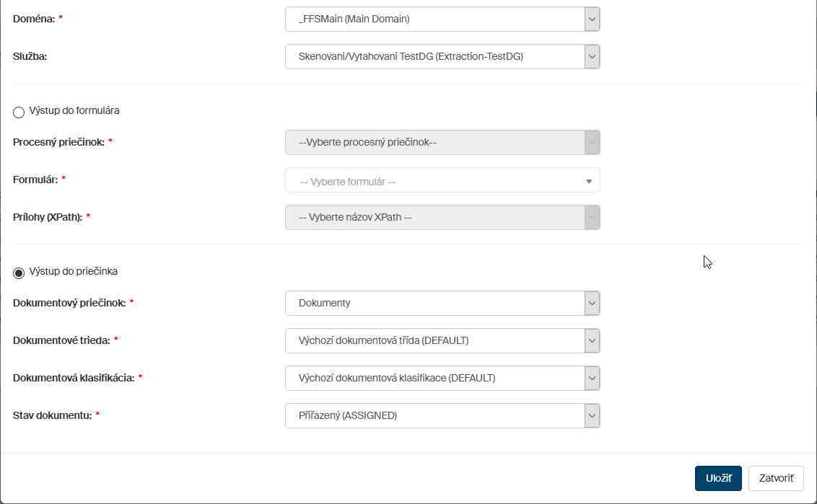
Task: Click the "Výchozí dokumentová třída (DEFAULT)" value
Action: tap(383, 340)
